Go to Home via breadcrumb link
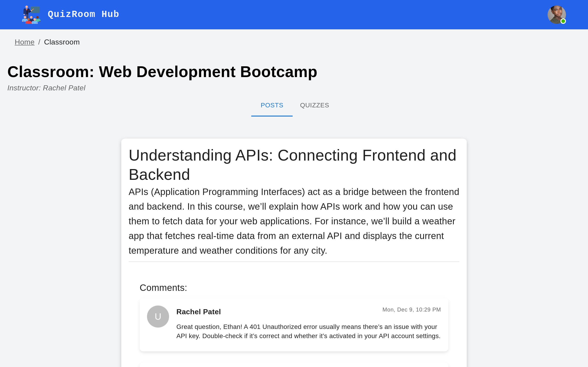 (25, 42)
